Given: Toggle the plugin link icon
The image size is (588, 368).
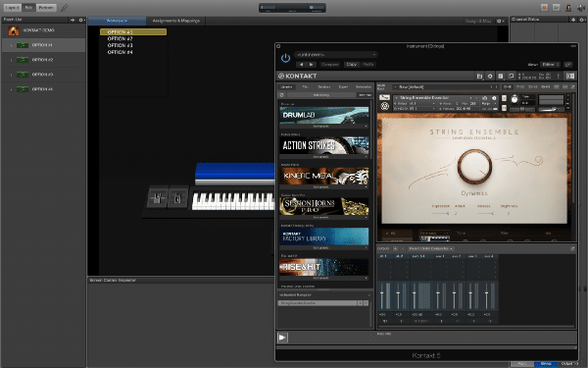Looking at the screenshot, I should pyautogui.click(x=568, y=65).
